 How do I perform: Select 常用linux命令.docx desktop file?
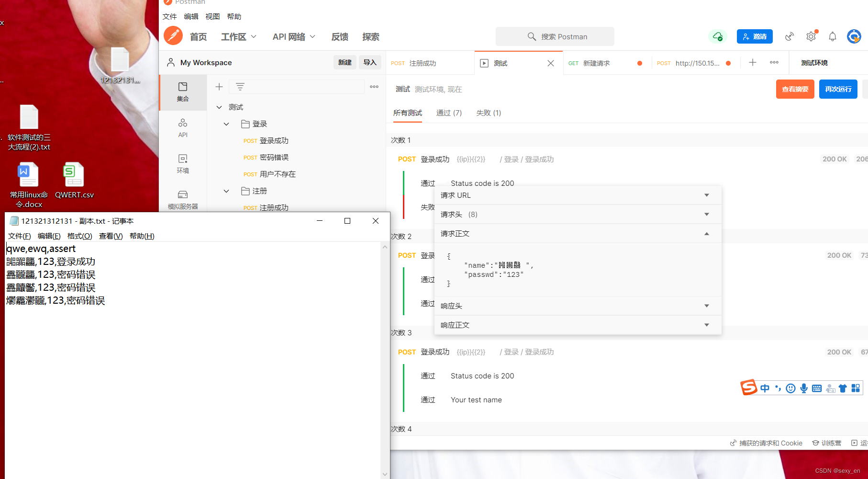29,185
